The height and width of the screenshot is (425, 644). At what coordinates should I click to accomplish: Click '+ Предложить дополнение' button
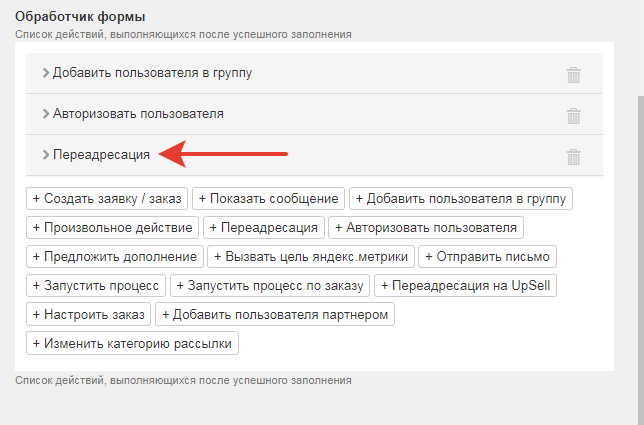click(x=115, y=257)
